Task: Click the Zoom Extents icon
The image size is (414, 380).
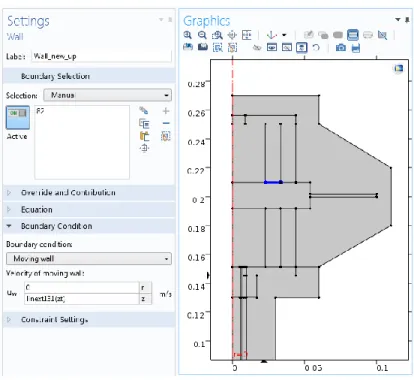Action: click(x=247, y=35)
